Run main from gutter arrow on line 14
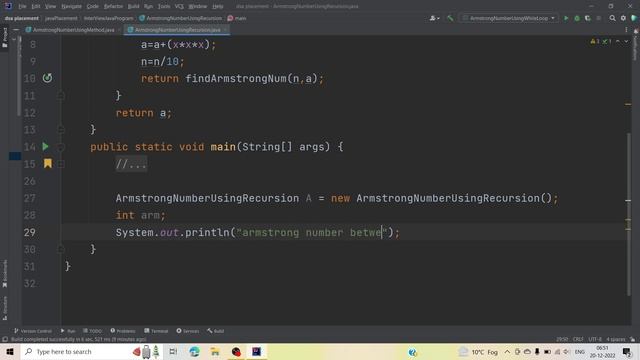 point(45,146)
